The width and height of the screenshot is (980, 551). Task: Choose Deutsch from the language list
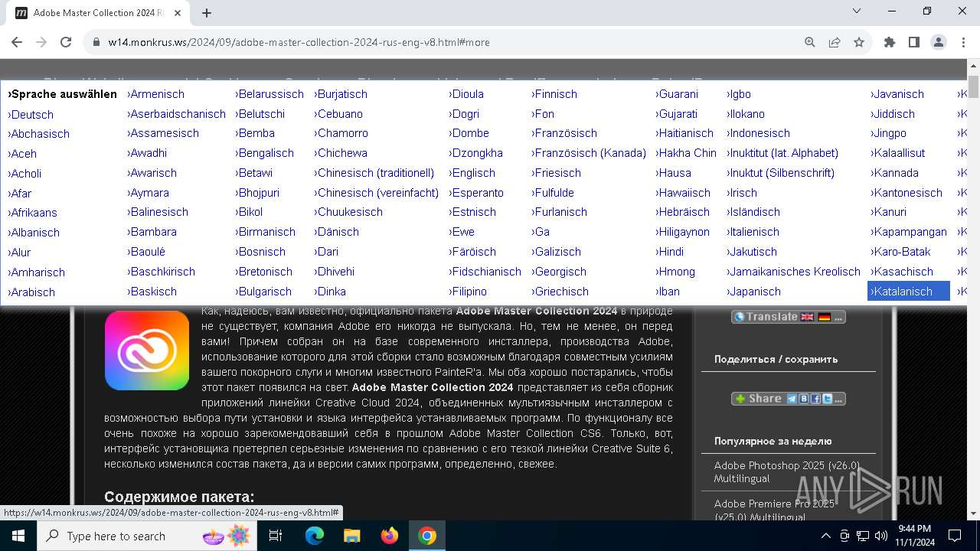[x=31, y=115]
